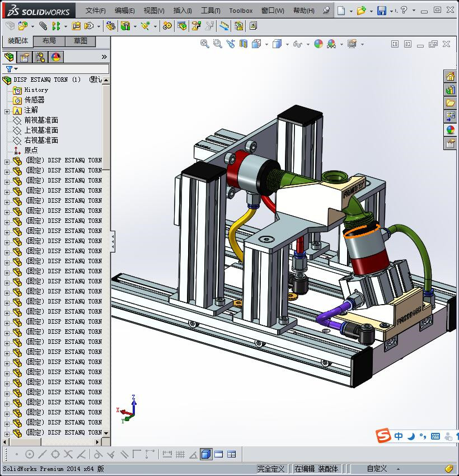Screen dimensions: 459x476
Task: Open the DisplayManager color ball tab
Action: pyautogui.click(x=56, y=57)
